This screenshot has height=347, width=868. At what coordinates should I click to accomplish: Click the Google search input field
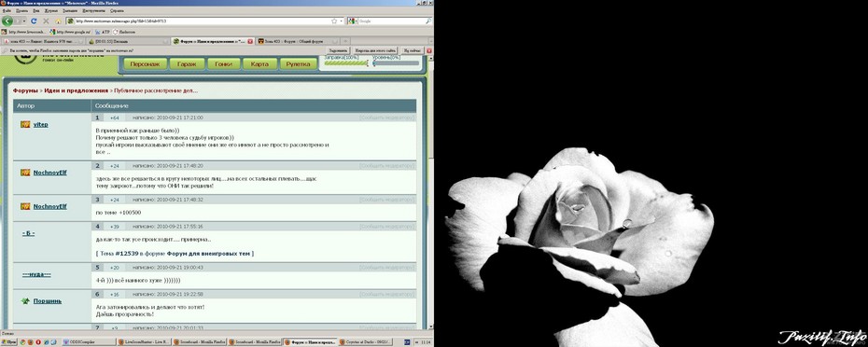click(391, 21)
